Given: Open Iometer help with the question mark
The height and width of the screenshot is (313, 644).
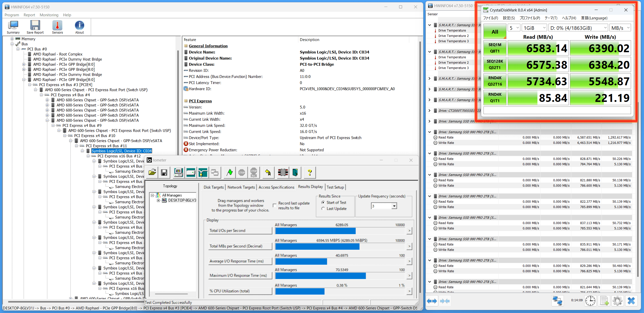Looking at the screenshot, I should pos(310,172).
